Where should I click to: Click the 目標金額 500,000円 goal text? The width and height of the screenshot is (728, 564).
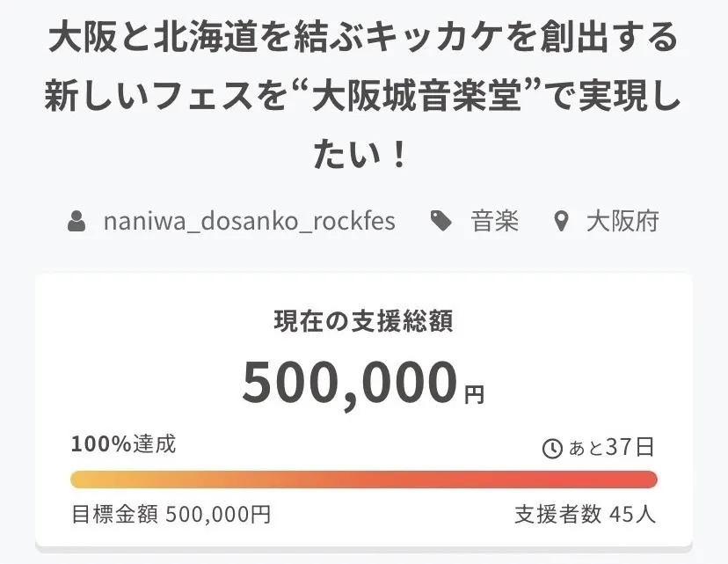pyautogui.click(x=171, y=514)
